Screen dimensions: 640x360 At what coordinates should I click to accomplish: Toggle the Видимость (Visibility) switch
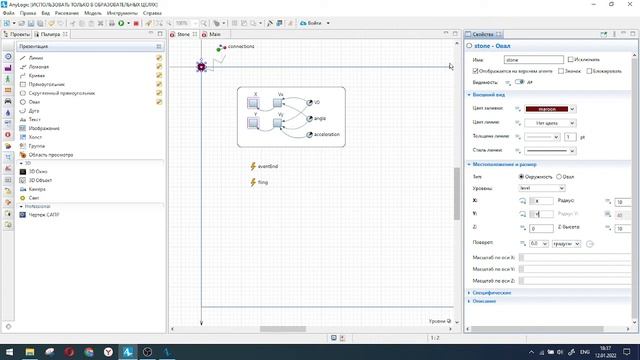coord(519,82)
